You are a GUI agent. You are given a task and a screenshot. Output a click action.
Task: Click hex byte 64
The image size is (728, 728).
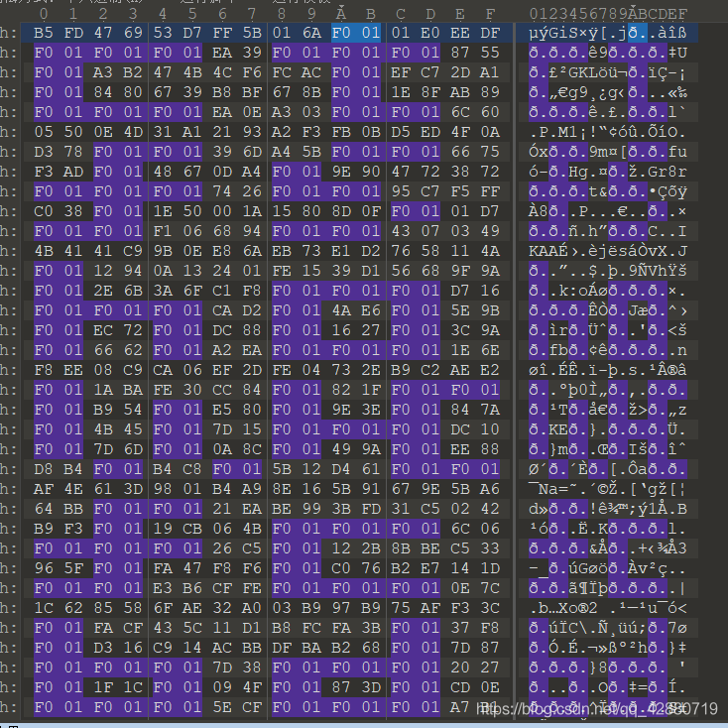[x=44, y=510]
